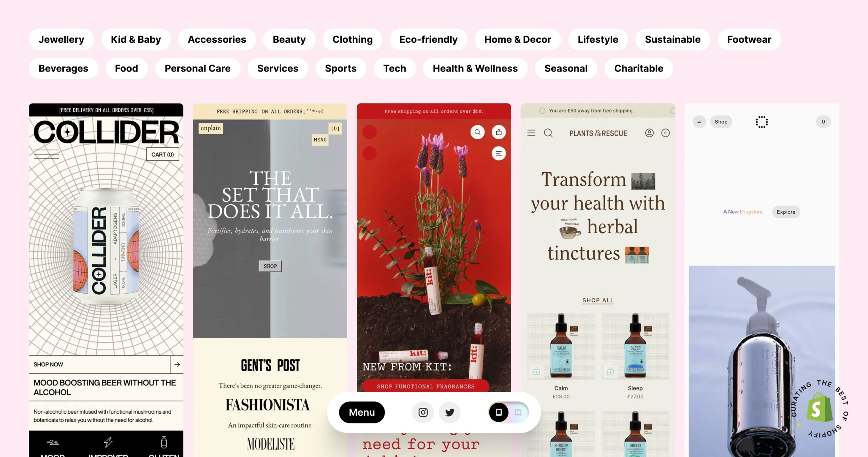Screen dimensions: 868x457
Task: Click the search icon on Kit card
Action: (477, 132)
